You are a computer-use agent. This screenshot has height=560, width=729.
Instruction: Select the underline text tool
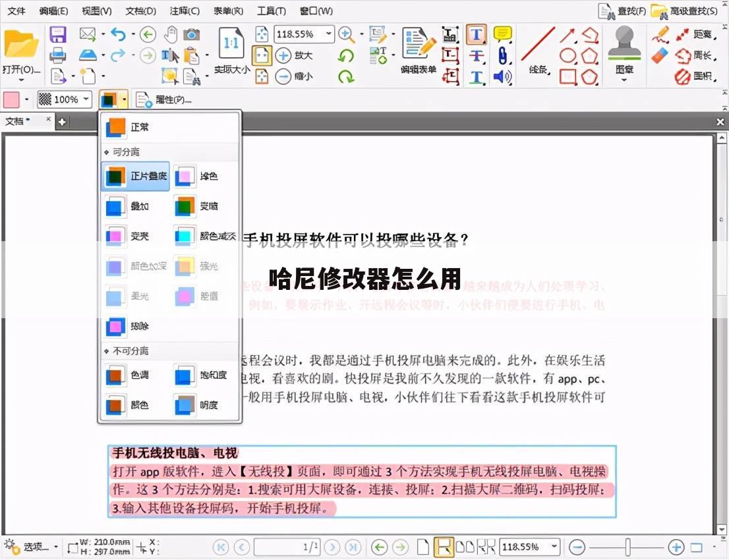(476, 77)
